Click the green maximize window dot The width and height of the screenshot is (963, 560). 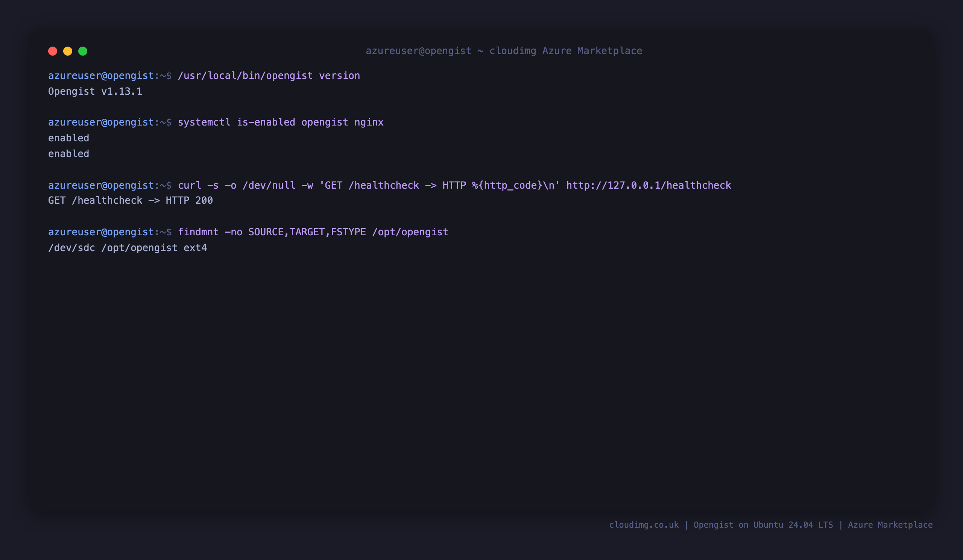83,51
